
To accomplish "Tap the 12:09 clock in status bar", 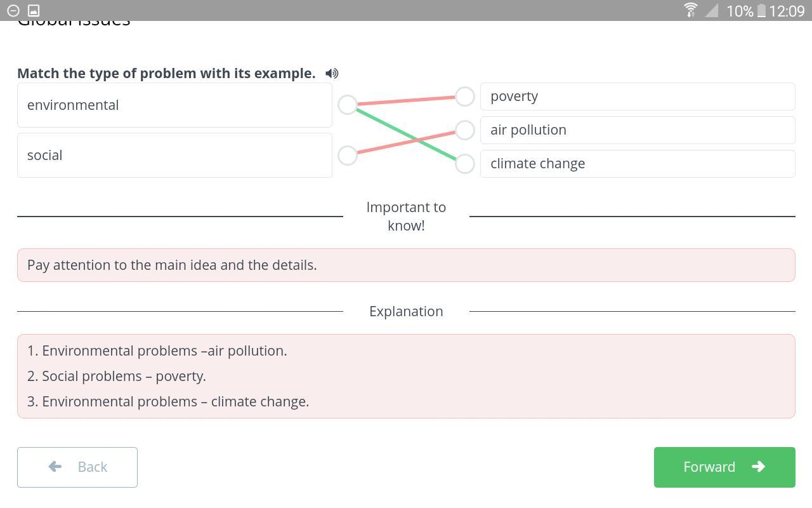I will tap(787, 11).
